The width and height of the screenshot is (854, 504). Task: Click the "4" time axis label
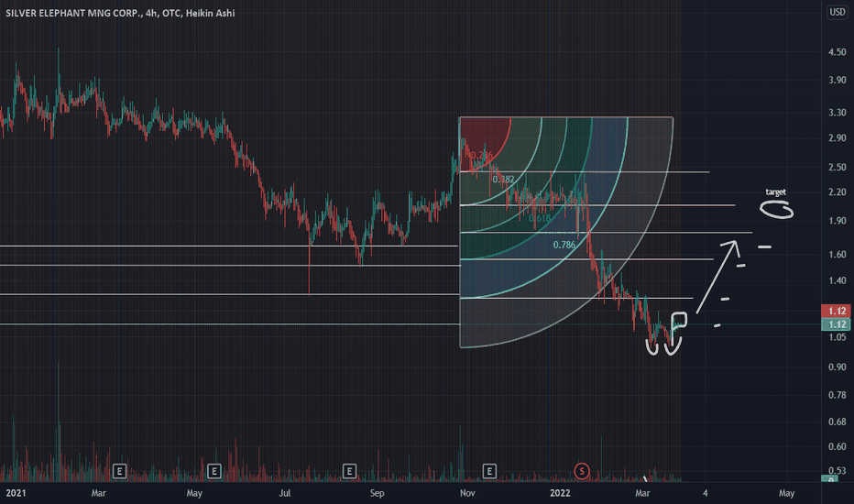(x=705, y=493)
